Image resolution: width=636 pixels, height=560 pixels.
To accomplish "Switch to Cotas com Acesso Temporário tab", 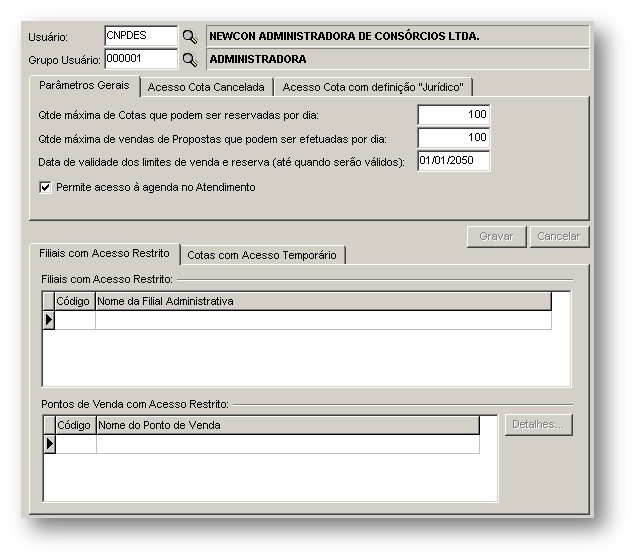I will pos(262,255).
